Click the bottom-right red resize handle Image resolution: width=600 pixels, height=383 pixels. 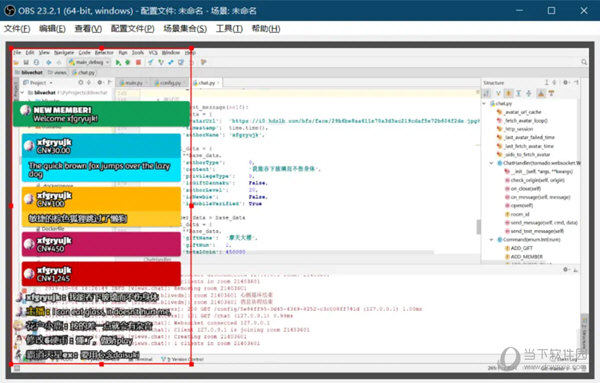(x=191, y=364)
